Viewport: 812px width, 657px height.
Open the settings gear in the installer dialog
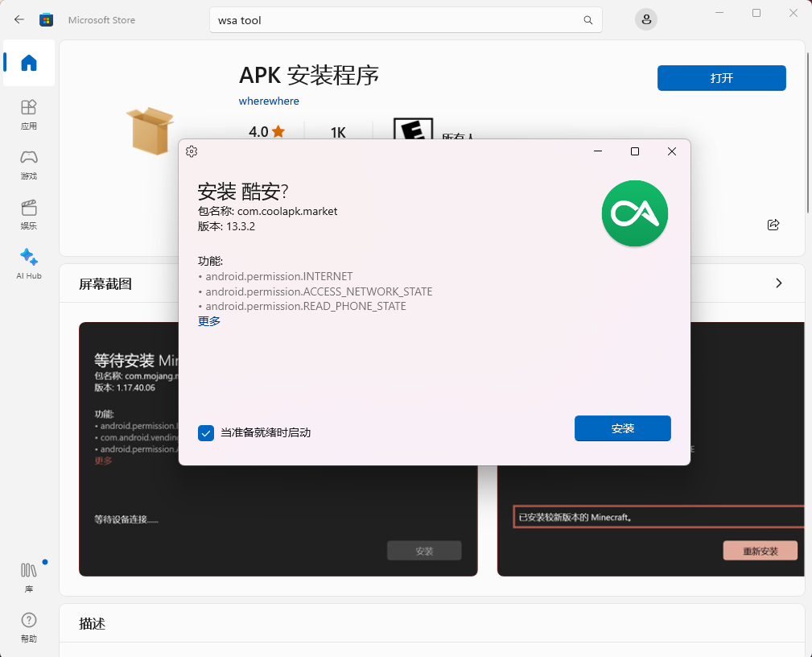(x=192, y=151)
